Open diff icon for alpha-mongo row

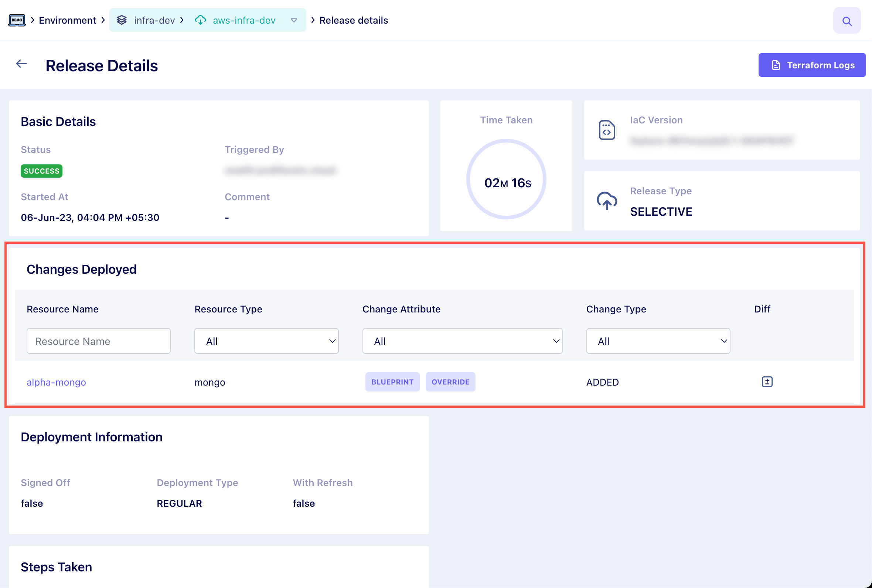(767, 382)
